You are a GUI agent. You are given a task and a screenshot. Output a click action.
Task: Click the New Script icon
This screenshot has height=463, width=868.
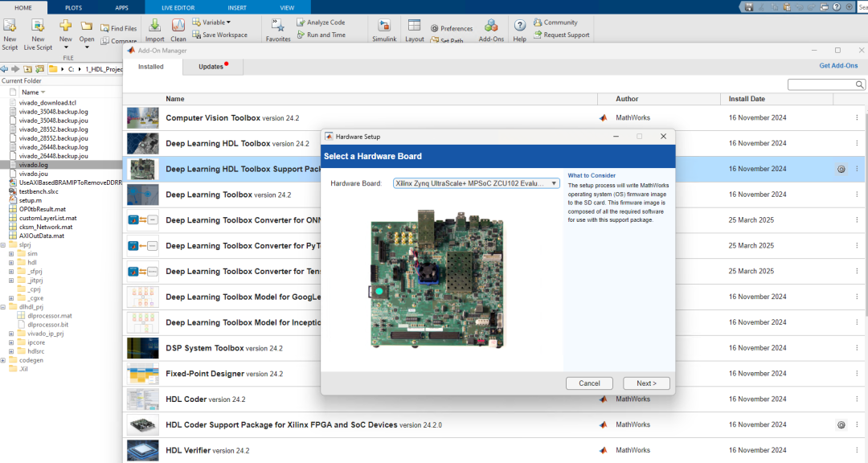10,26
